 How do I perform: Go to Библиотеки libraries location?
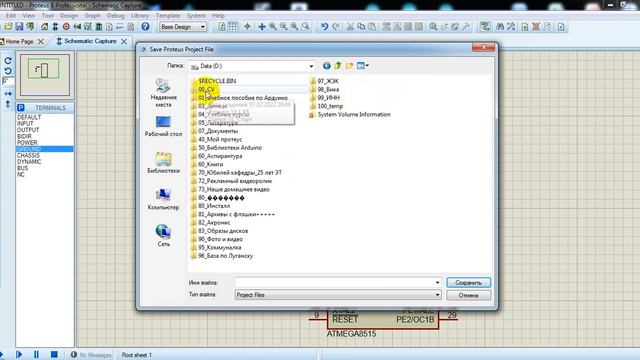[163, 162]
